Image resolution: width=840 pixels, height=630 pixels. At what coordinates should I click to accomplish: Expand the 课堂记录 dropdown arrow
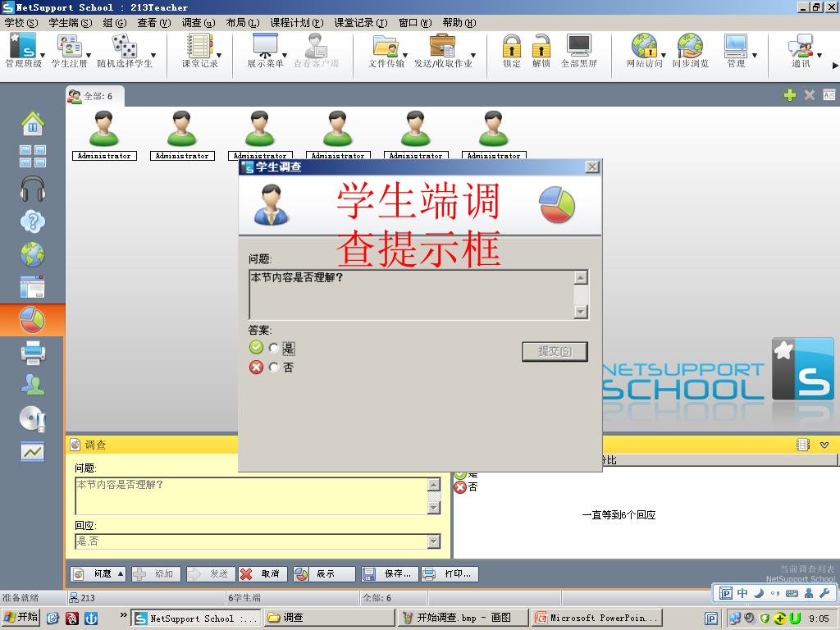point(219,55)
